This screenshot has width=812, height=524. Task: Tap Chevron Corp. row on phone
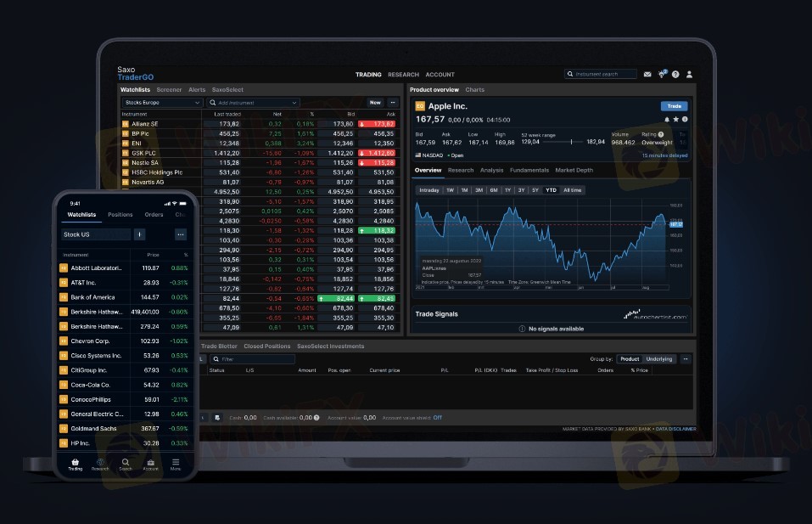125,341
